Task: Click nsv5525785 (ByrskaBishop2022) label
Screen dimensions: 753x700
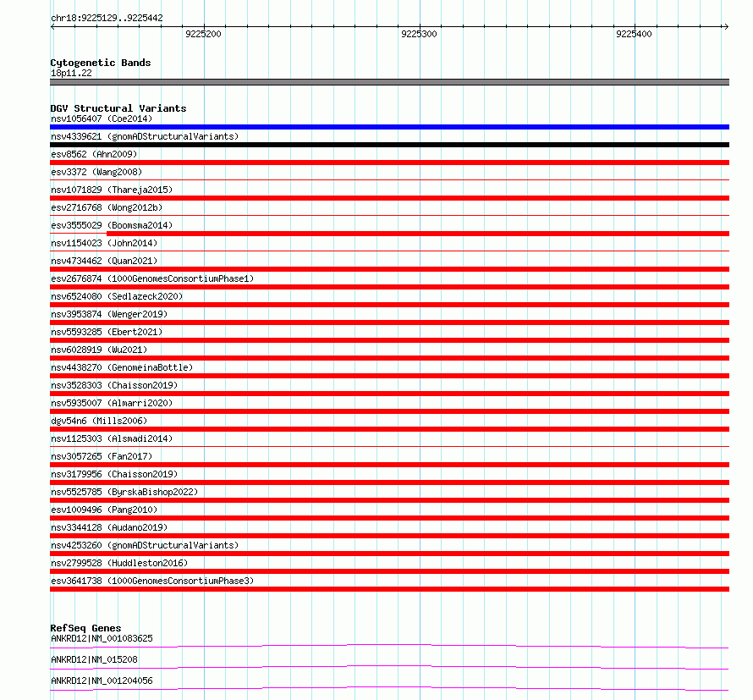Action: click(x=124, y=492)
